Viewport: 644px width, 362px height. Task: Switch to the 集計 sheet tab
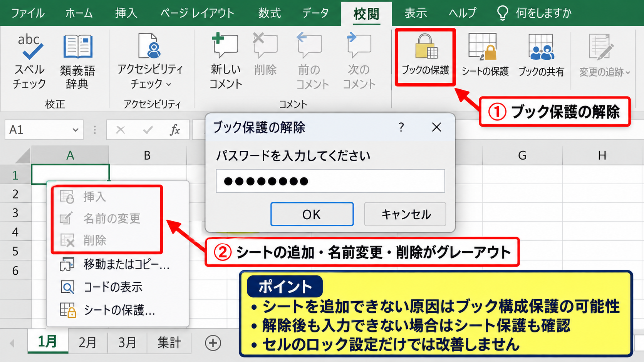[x=169, y=342]
